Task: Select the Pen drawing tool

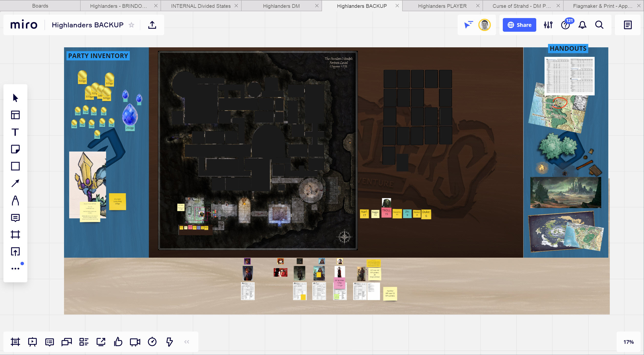Action: click(15, 201)
